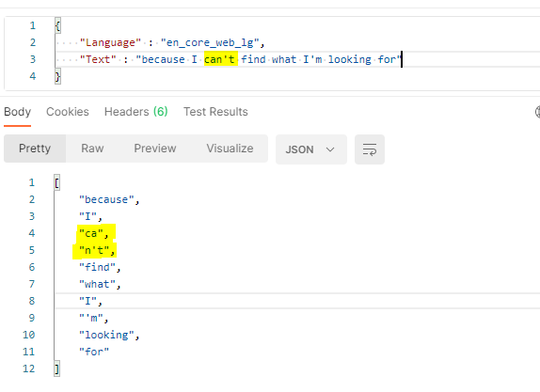540x392 pixels.
Task: Open the Test Results tab
Action: [x=215, y=112]
